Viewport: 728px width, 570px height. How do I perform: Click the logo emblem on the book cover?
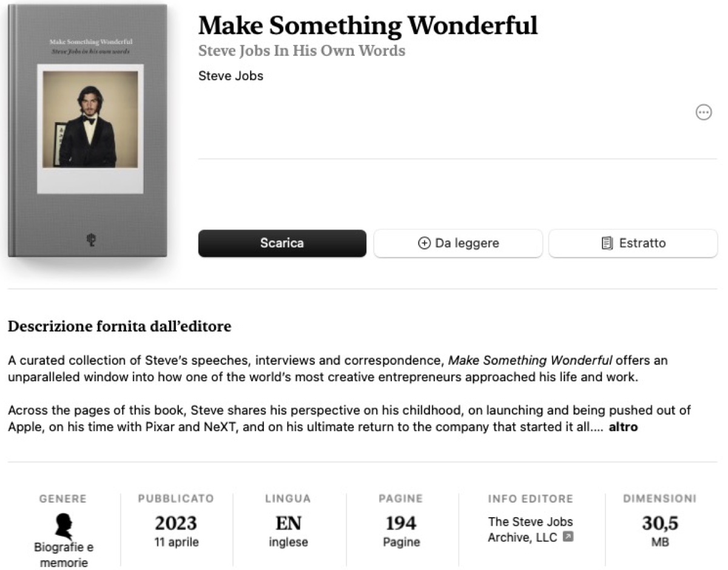(x=90, y=240)
